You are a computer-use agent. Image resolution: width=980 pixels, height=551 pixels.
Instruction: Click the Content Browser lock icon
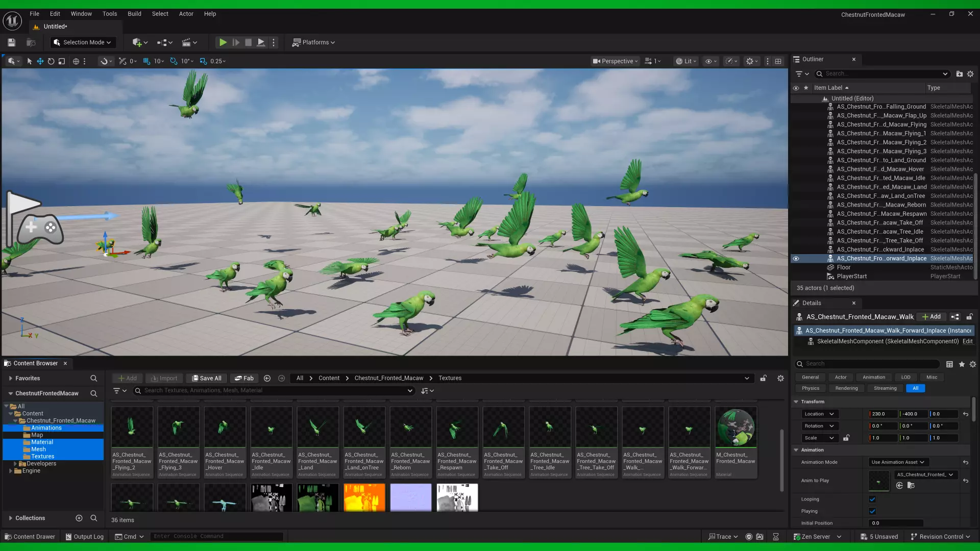[x=763, y=378]
